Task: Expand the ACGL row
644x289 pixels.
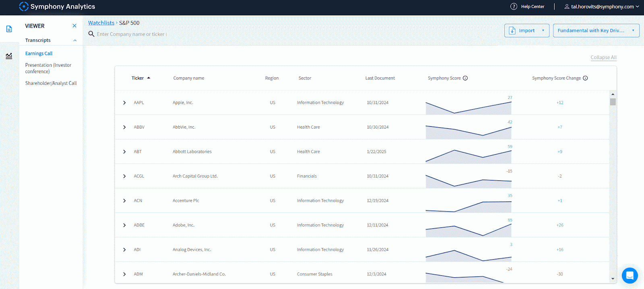Action: coord(124,176)
